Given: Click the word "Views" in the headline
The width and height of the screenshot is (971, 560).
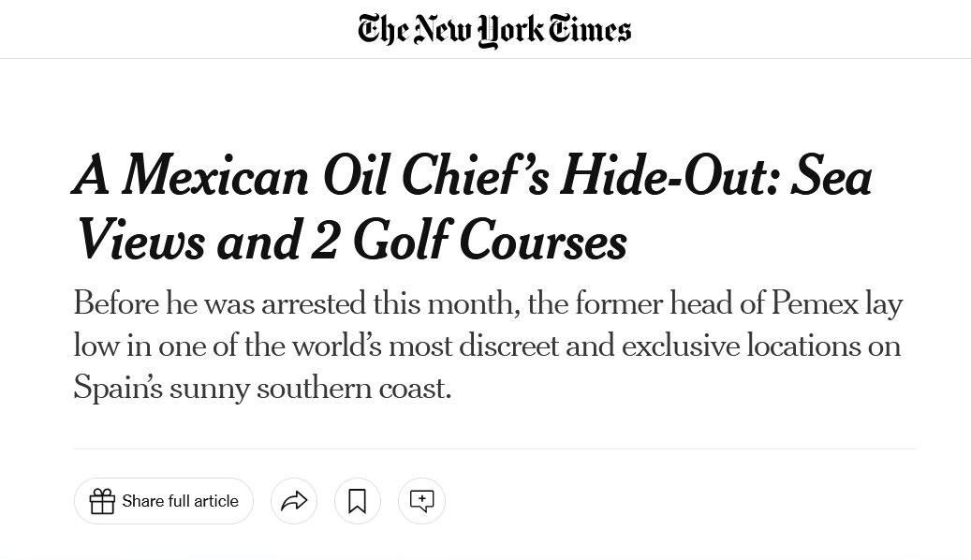Looking at the screenshot, I should point(140,241).
